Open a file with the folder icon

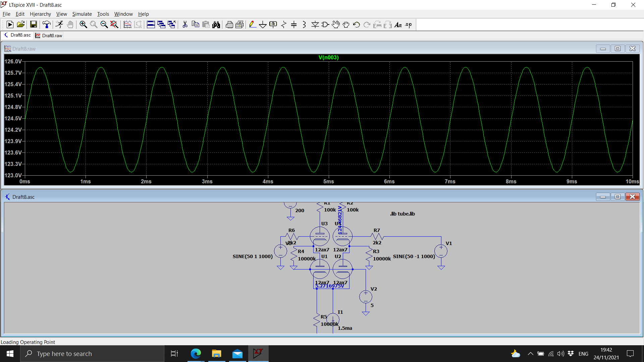point(20,24)
